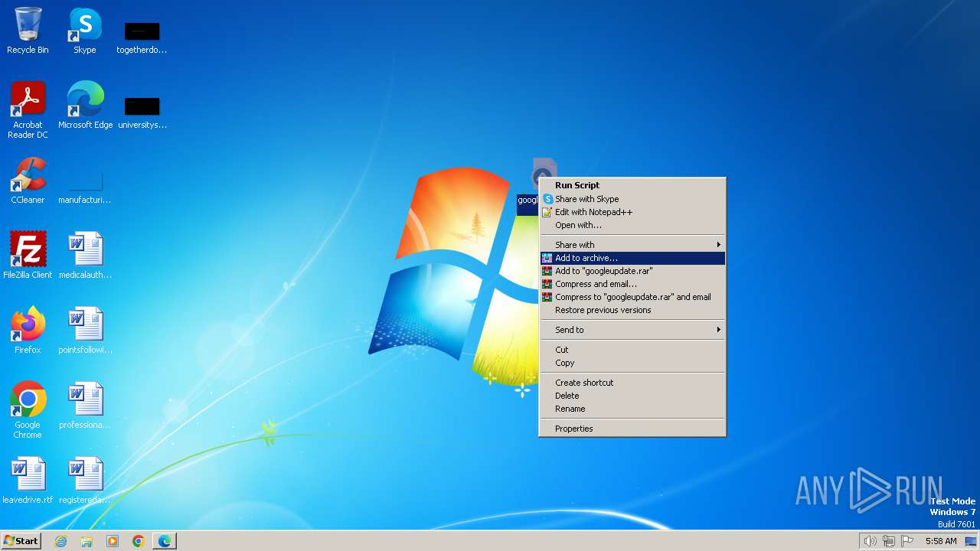The height and width of the screenshot is (551, 980).
Task: Launch Edge from the taskbar
Action: coord(165,541)
